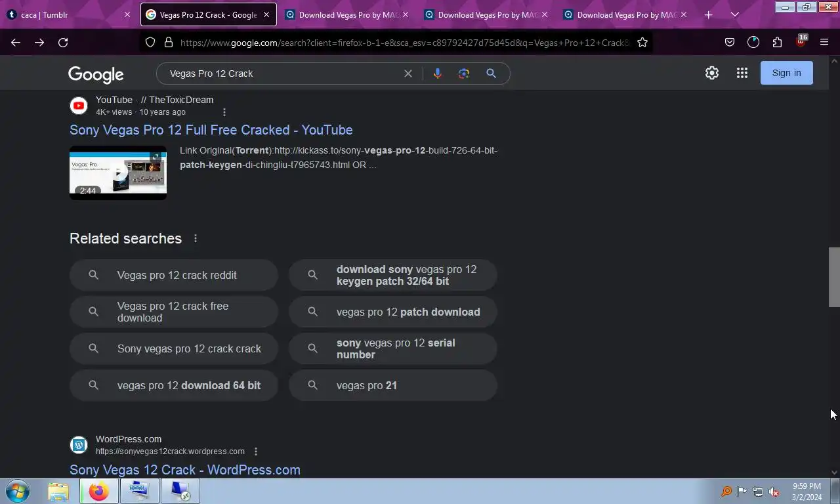Image resolution: width=840 pixels, height=504 pixels.
Task: Open three-dot menu beside Related searches
Action: (196, 238)
